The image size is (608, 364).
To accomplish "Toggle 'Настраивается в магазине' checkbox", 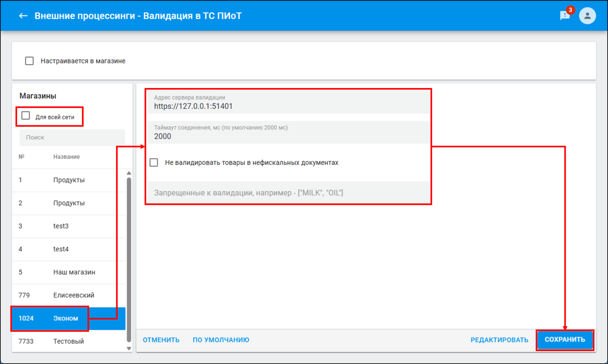I will coord(29,61).
